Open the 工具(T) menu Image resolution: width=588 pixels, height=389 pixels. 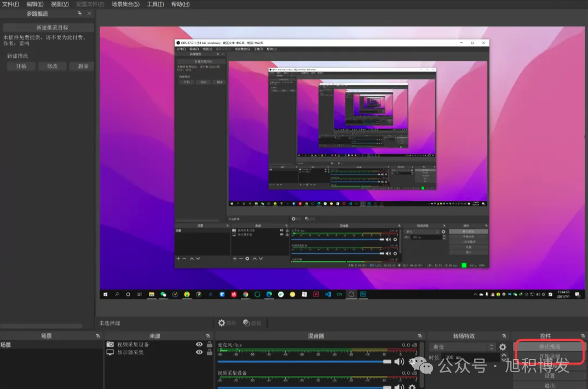(155, 4)
